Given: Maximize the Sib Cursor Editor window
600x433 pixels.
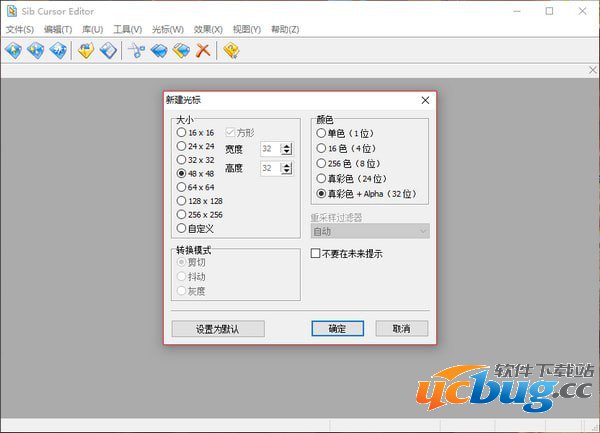Looking at the screenshot, I should [x=549, y=11].
